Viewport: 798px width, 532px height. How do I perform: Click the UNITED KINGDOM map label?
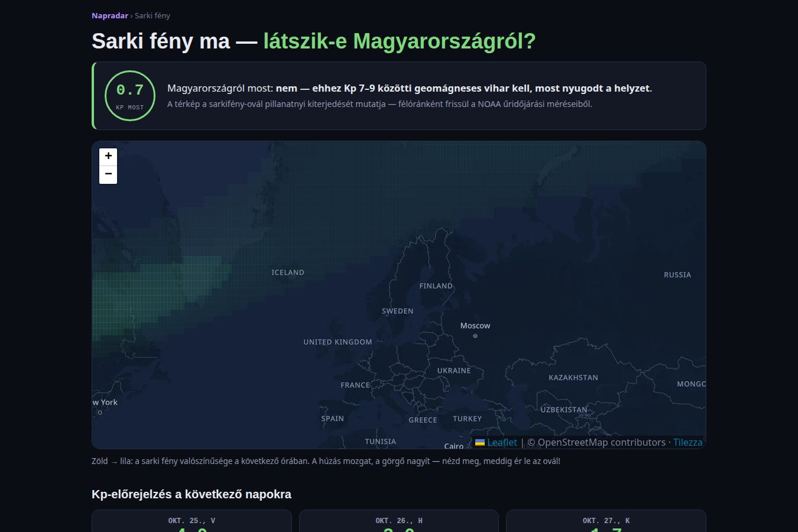(x=338, y=342)
